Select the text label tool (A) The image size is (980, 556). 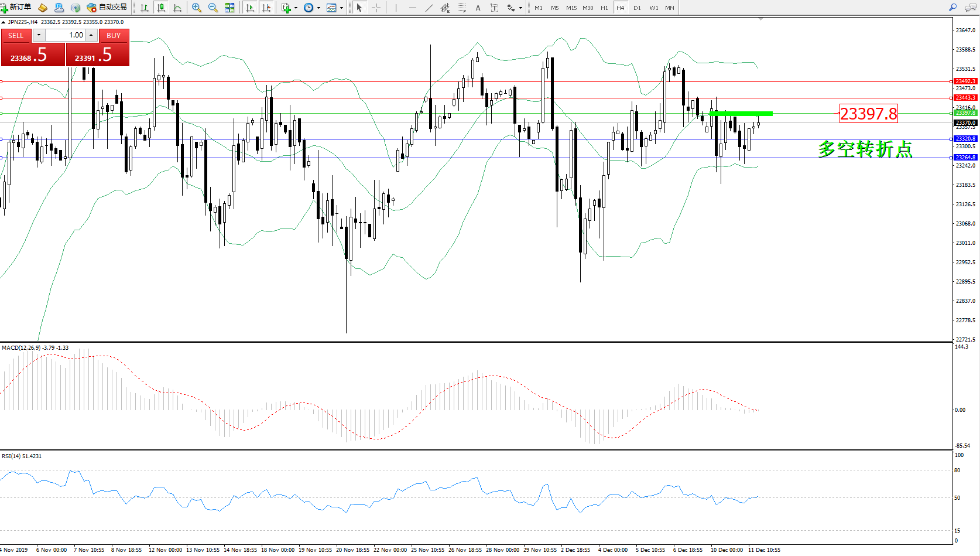(x=478, y=8)
